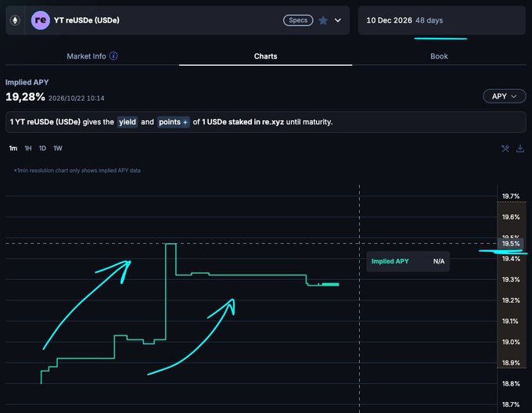Open chart tools settings icon
This screenshot has width=532, height=413.
(x=505, y=149)
